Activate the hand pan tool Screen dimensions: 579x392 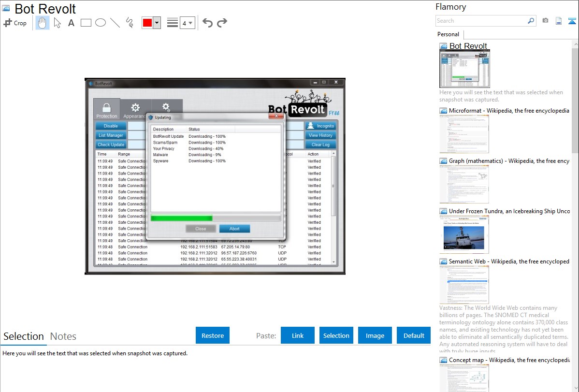click(42, 23)
